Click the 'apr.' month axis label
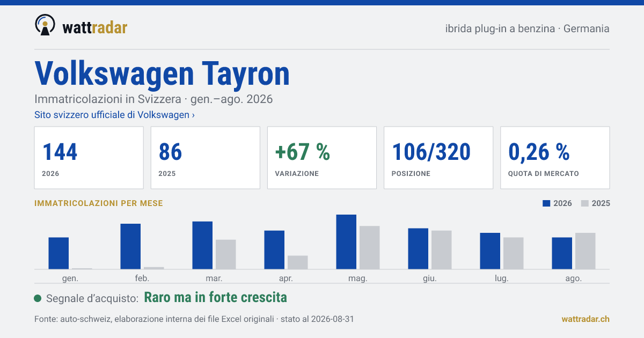Image resolution: width=644 pixels, height=338 pixels. (286, 278)
